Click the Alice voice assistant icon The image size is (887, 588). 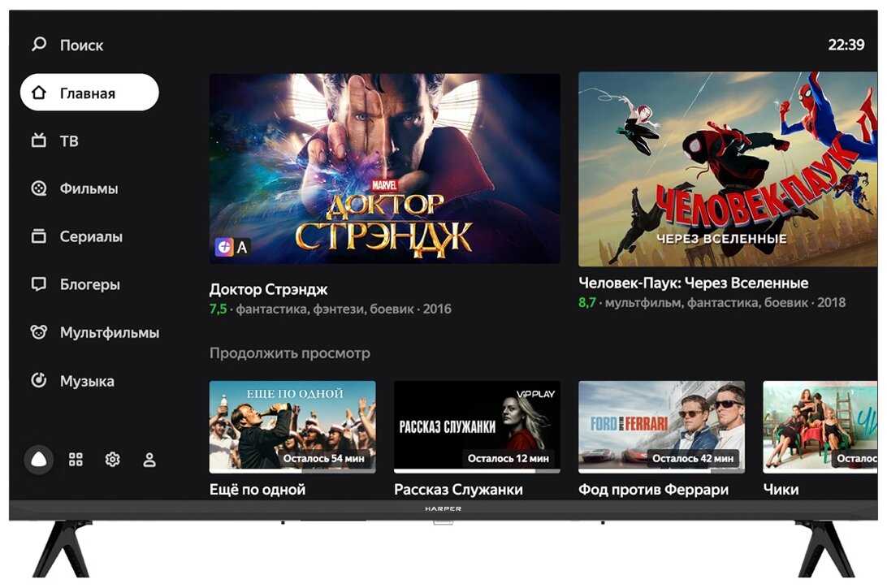point(39,459)
